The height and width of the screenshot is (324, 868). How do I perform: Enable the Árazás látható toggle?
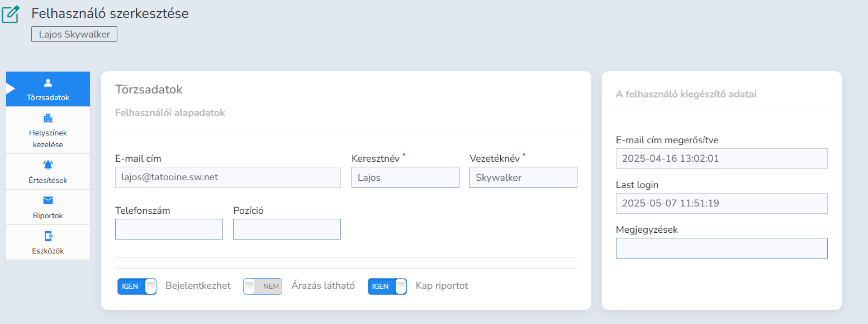(x=262, y=287)
